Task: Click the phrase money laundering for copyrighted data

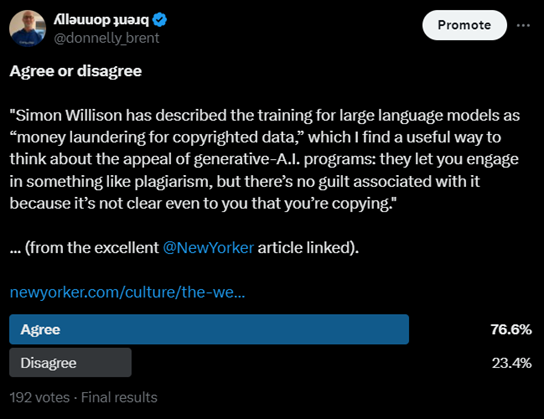Action: point(155,137)
